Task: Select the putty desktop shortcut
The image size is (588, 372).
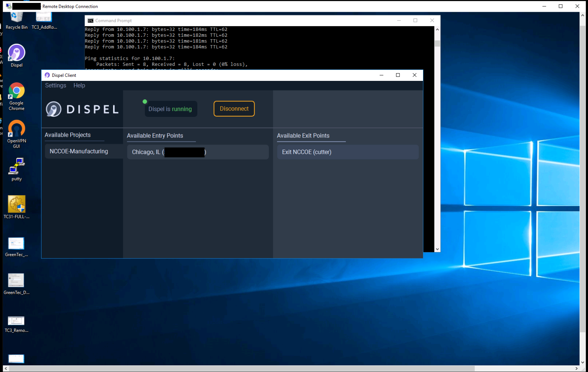Action: click(x=17, y=169)
